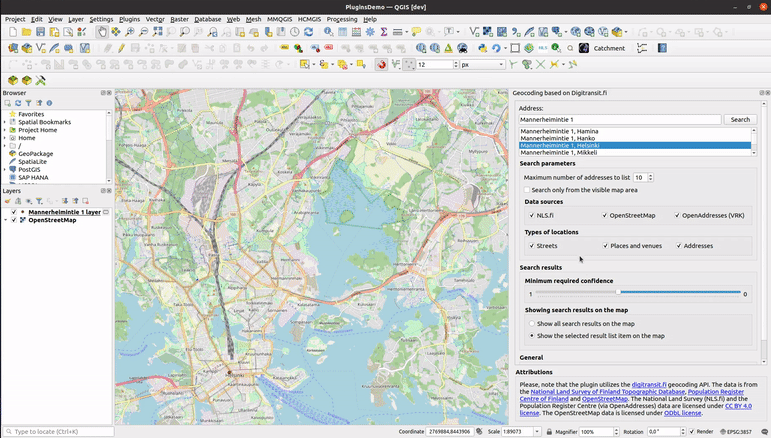771x438 pixels.
Task: Refresh the map canvas
Action: [x=308, y=32]
